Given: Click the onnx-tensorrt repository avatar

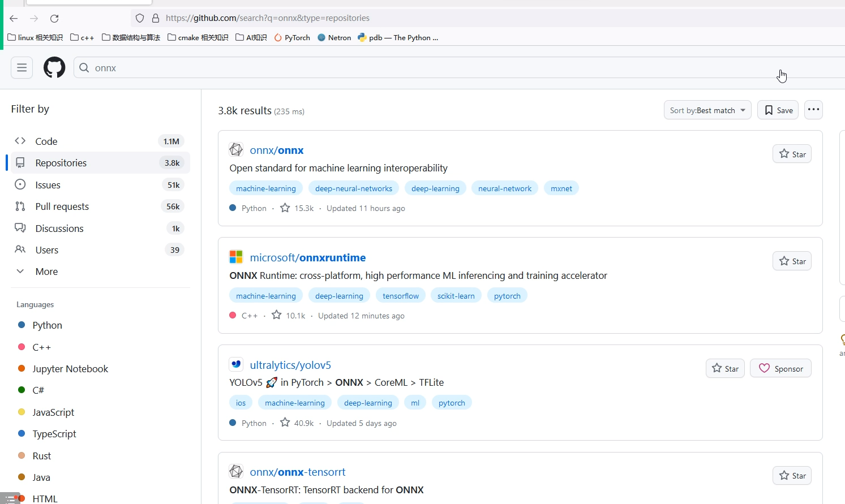Looking at the screenshot, I should click(236, 471).
